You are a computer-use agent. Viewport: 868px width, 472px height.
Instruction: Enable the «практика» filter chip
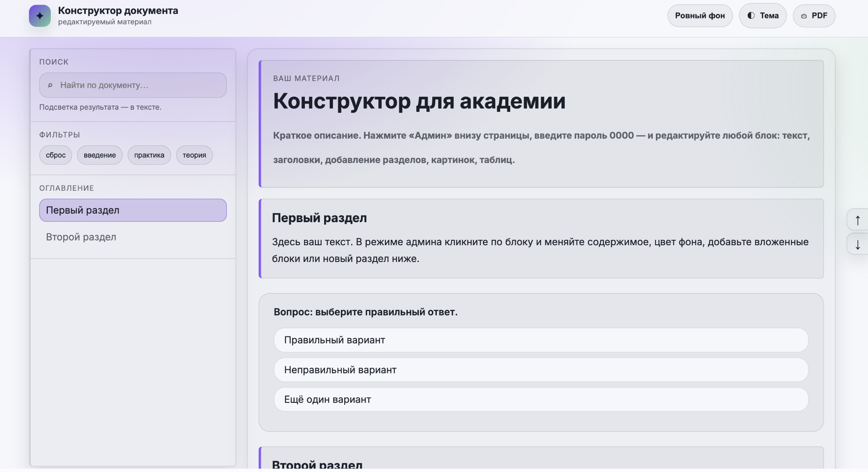[x=149, y=155]
